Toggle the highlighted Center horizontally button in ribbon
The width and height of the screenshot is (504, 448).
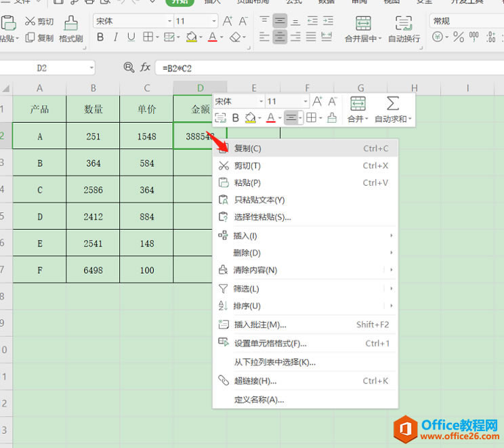click(280, 37)
